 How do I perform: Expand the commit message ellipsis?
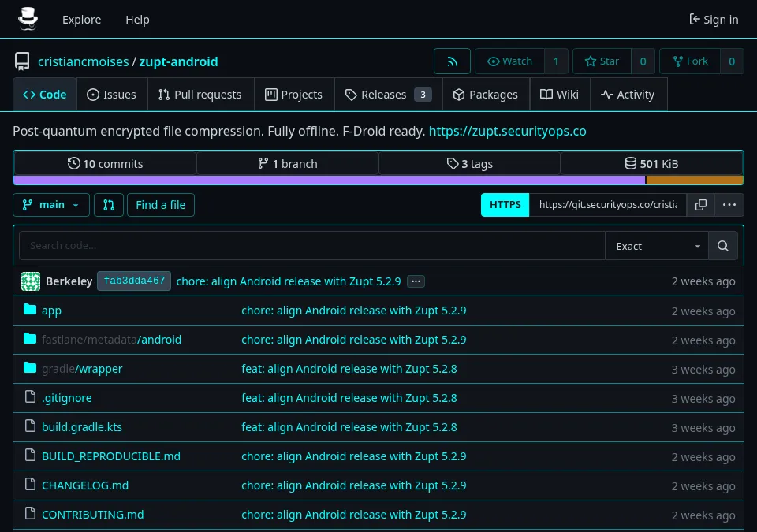(x=416, y=281)
